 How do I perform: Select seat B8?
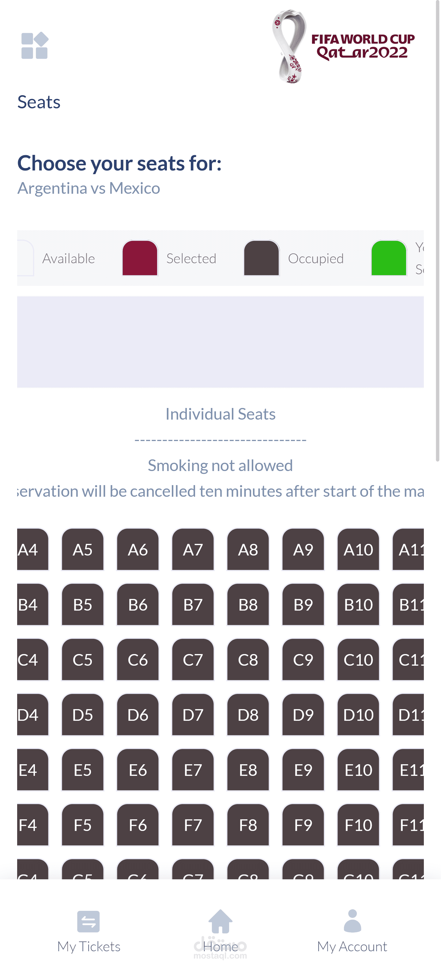(248, 604)
